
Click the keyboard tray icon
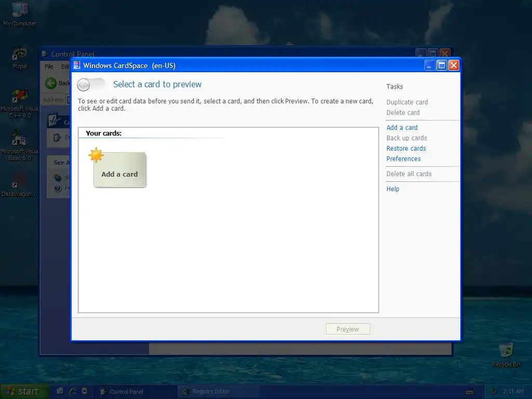point(470,392)
